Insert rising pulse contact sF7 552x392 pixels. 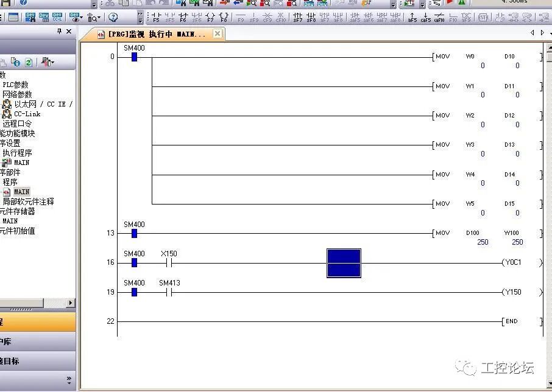pyautogui.click(x=298, y=17)
